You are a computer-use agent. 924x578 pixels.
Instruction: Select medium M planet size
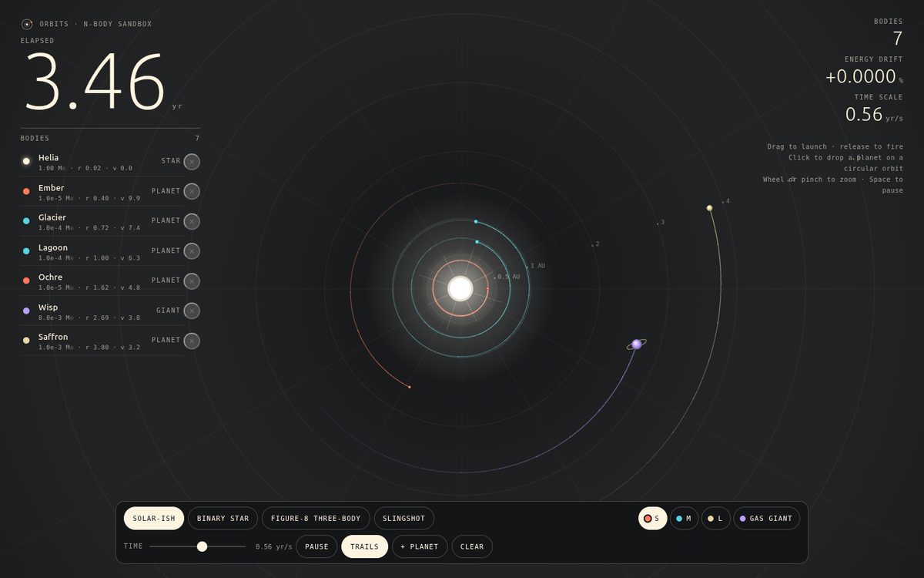pos(684,519)
